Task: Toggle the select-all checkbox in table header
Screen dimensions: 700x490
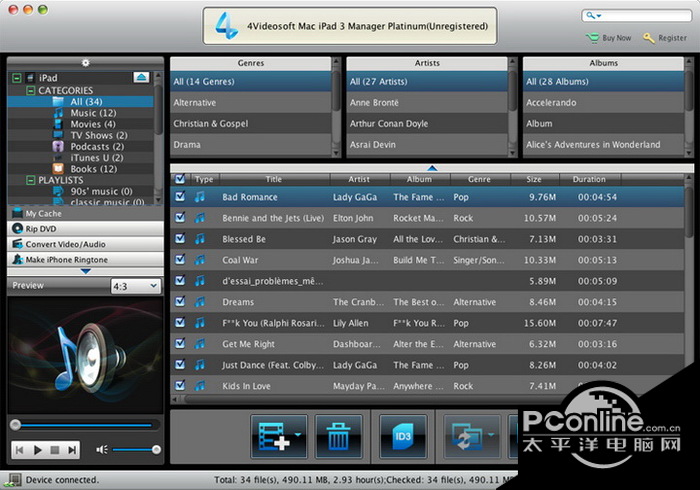Action: pyautogui.click(x=180, y=179)
